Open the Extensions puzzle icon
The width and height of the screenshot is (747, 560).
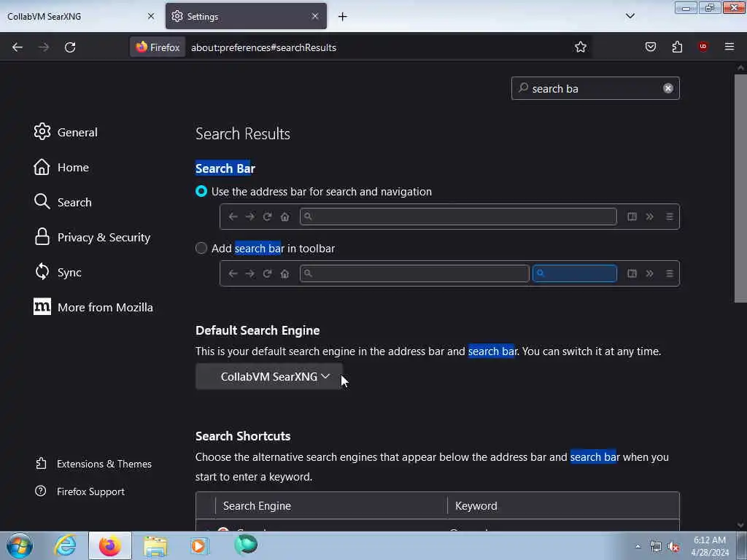pos(677,47)
